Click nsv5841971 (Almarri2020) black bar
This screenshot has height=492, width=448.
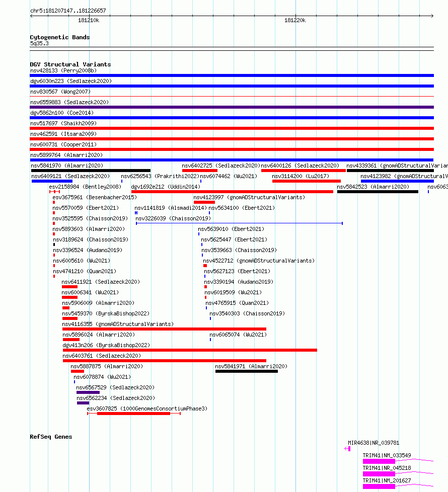[247, 371]
